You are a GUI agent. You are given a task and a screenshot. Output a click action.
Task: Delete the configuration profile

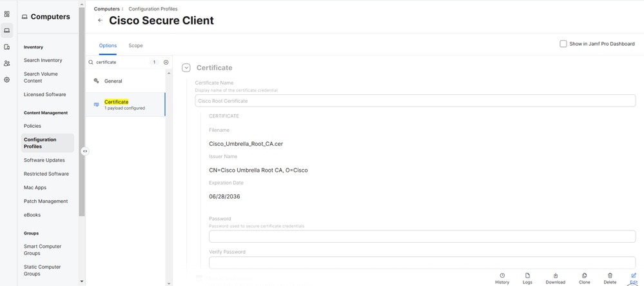610,278
